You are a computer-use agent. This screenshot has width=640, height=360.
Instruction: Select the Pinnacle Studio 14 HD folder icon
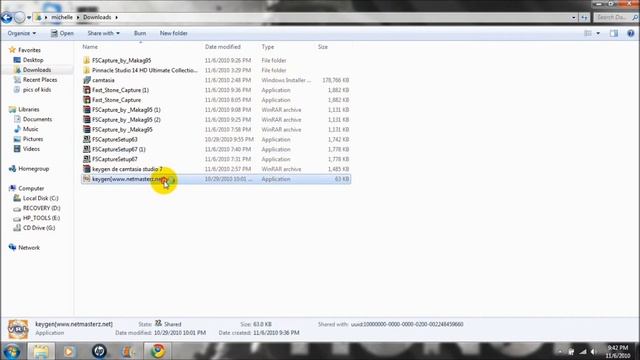coord(87,70)
